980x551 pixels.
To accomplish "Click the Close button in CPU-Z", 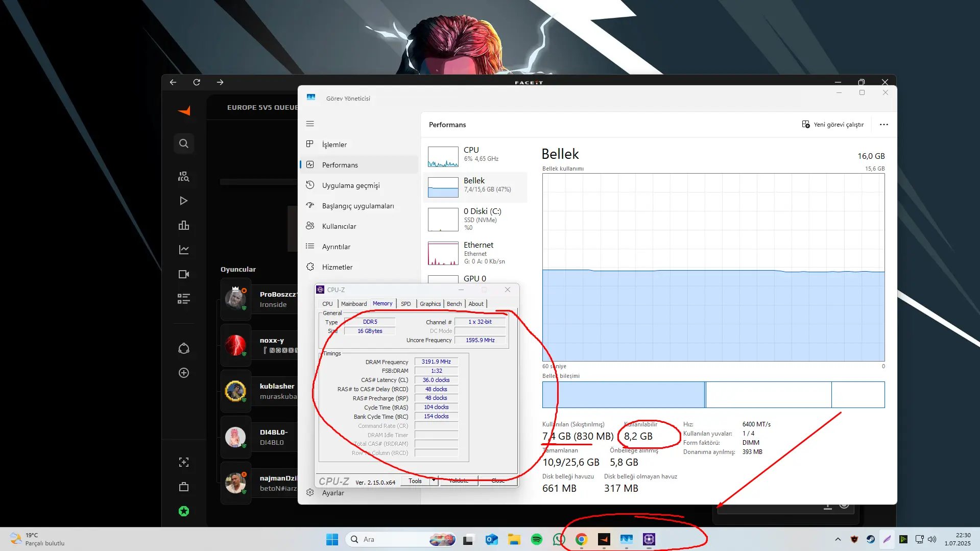I will pyautogui.click(x=498, y=481).
